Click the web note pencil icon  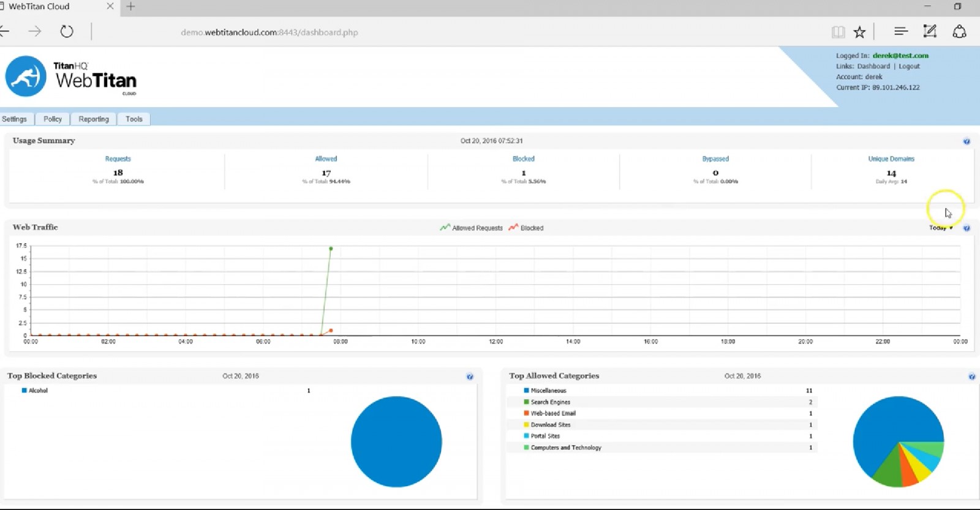[930, 31]
